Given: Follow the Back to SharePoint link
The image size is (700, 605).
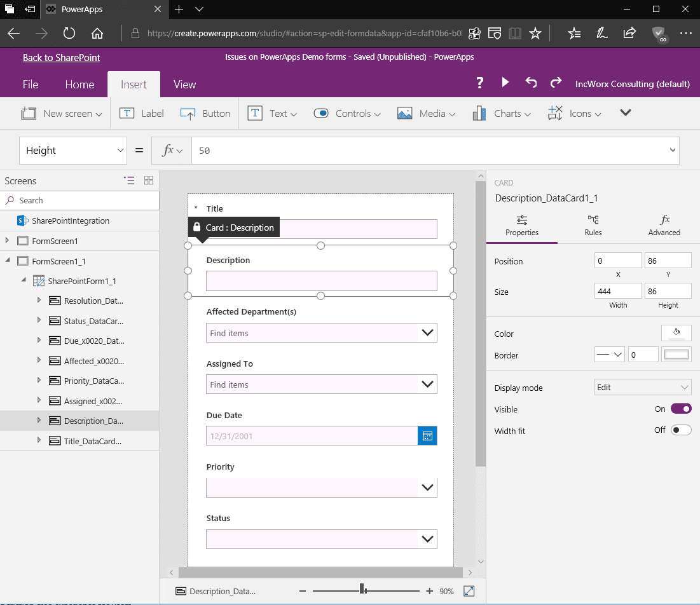Looking at the screenshot, I should point(61,57).
